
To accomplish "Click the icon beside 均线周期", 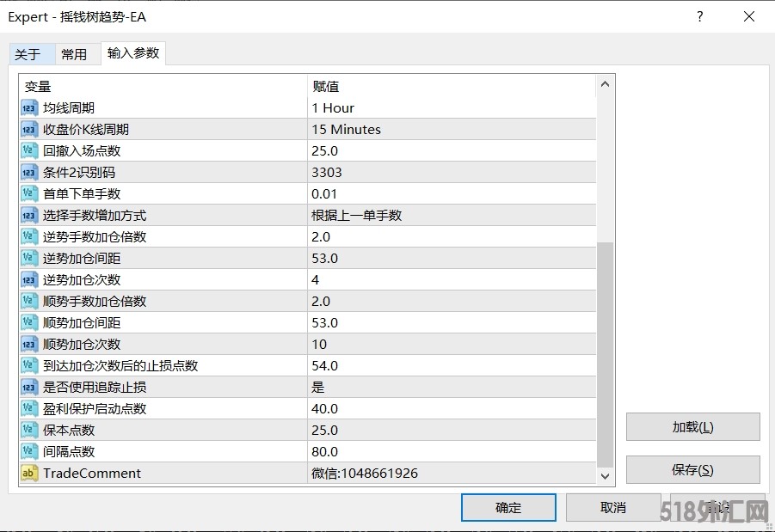I will click(29, 107).
